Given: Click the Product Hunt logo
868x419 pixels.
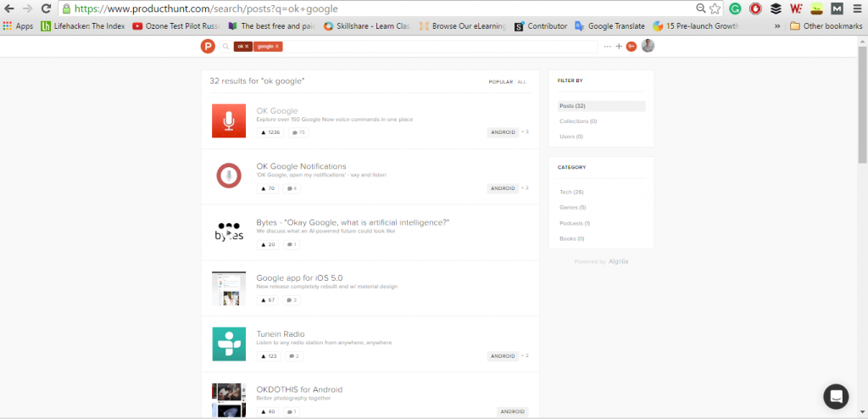Looking at the screenshot, I should 208,47.
